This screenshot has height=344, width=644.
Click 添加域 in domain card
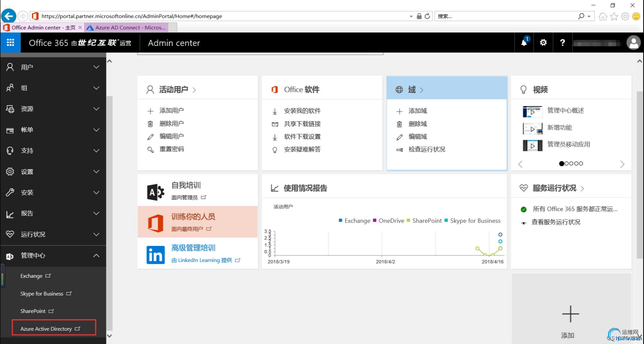pos(418,111)
